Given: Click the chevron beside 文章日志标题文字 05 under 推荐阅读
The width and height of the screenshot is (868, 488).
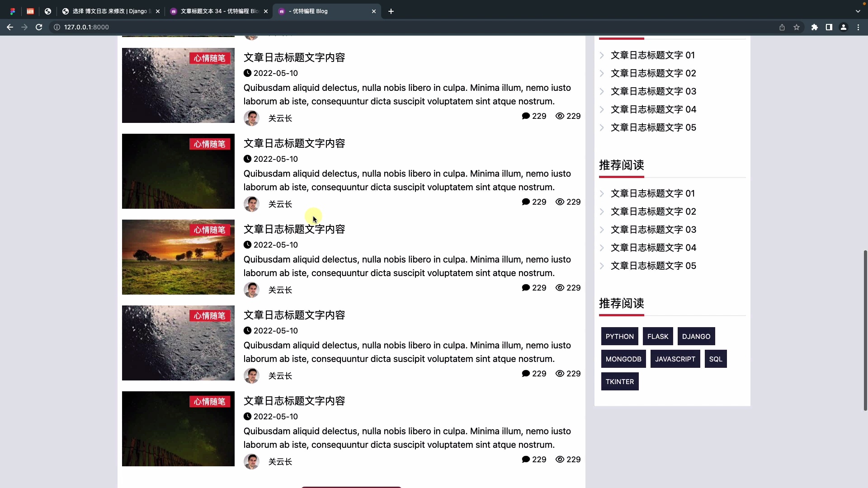Looking at the screenshot, I should pyautogui.click(x=602, y=266).
